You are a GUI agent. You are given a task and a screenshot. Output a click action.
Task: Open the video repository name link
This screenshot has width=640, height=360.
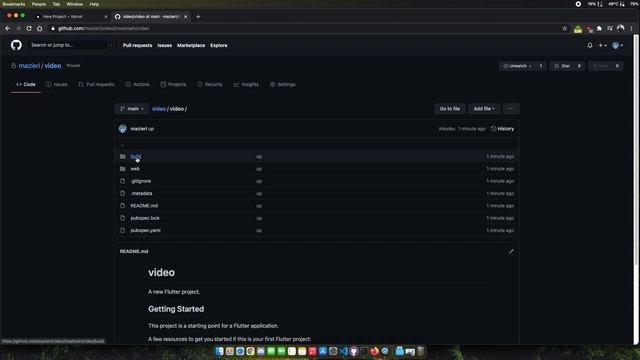pos(53,66)
